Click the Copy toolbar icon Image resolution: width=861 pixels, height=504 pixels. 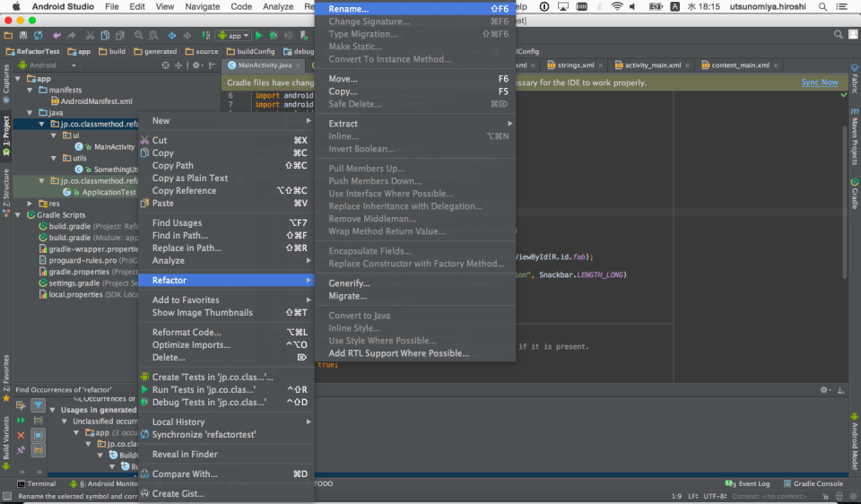click(x=105, y=35)
